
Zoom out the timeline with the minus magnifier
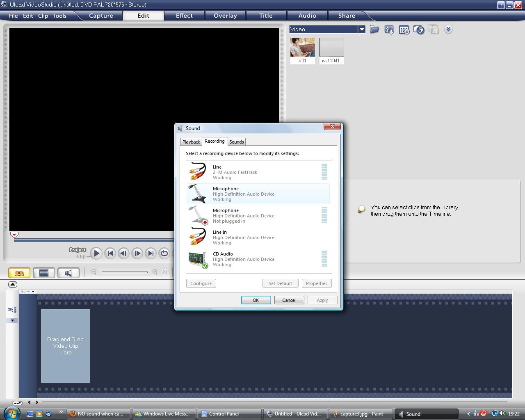tap(94, 272)
